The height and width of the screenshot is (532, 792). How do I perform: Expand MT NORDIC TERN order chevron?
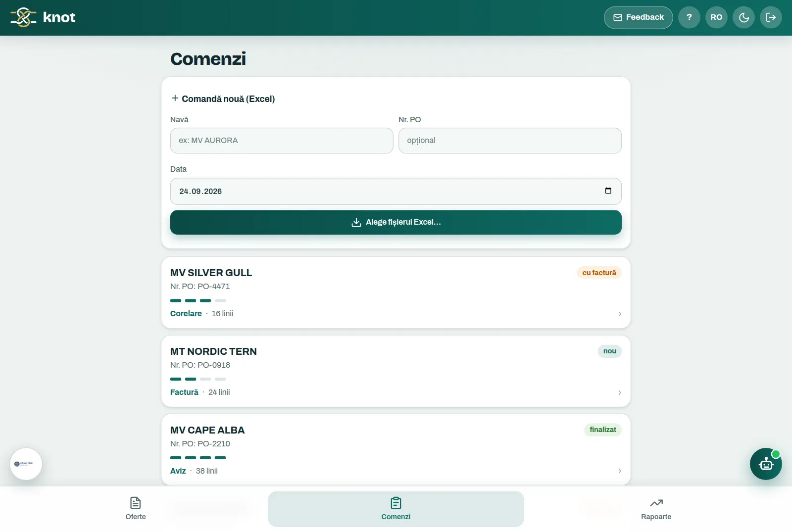619,392
